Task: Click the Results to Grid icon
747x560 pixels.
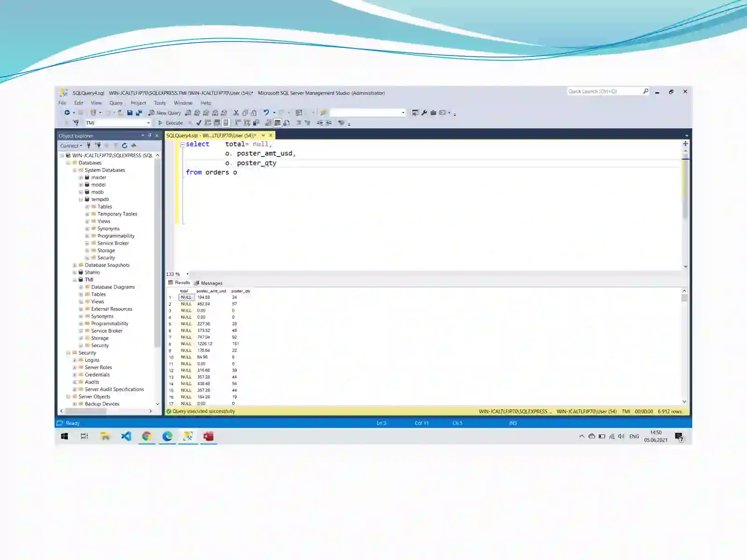Action: click(278, 123)
